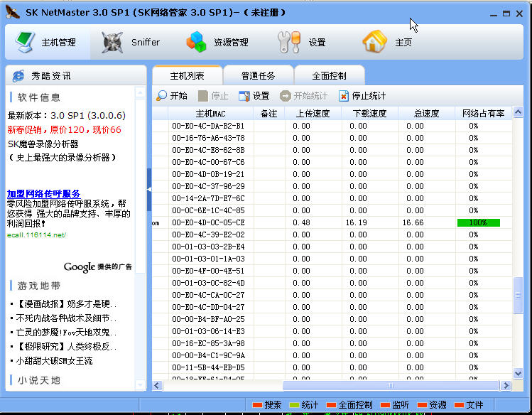This screenshot has width=532, height=415.
Task: Click the 停止 toolbar button
Action: 213,96
